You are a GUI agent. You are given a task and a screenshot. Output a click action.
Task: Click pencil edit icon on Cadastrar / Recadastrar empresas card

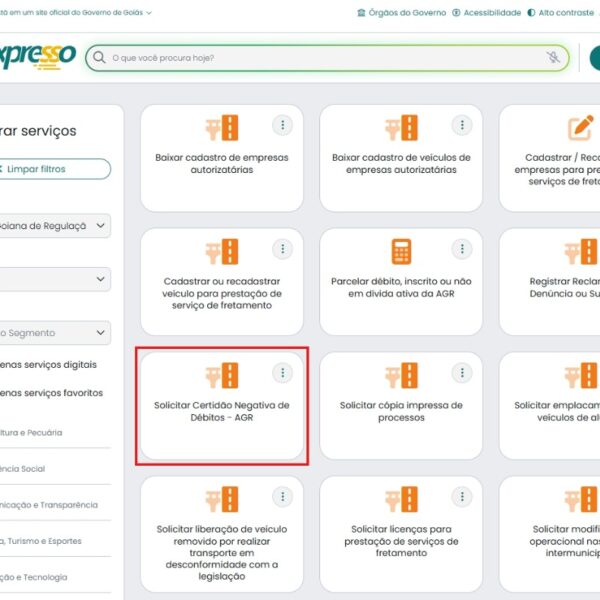click(x=580, y=128)
